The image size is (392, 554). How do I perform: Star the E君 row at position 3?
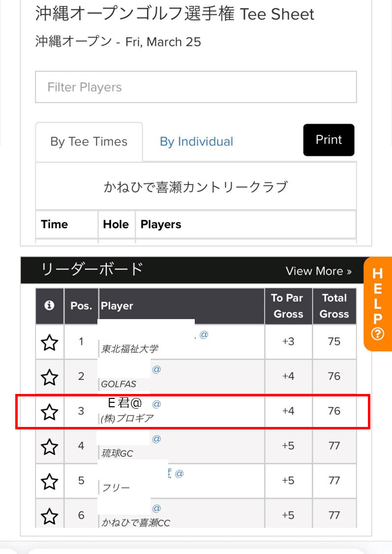tap(49, 412)
